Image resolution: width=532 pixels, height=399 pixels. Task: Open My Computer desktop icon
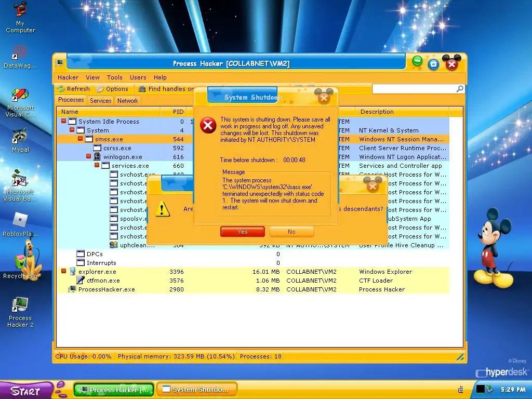coord(20,17)
